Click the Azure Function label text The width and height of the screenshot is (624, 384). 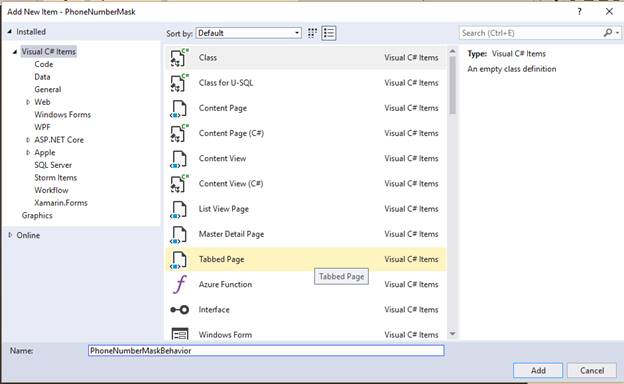225,285
